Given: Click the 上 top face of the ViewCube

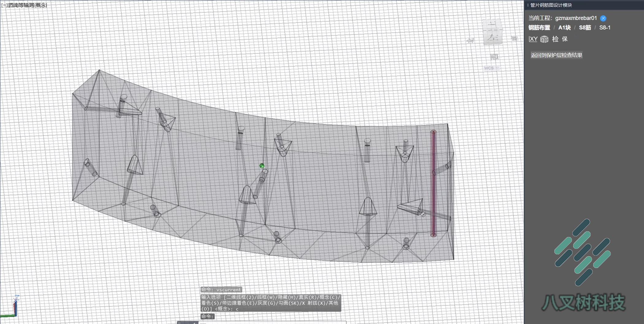Looking at the screenshot, I should coord(492,25).
